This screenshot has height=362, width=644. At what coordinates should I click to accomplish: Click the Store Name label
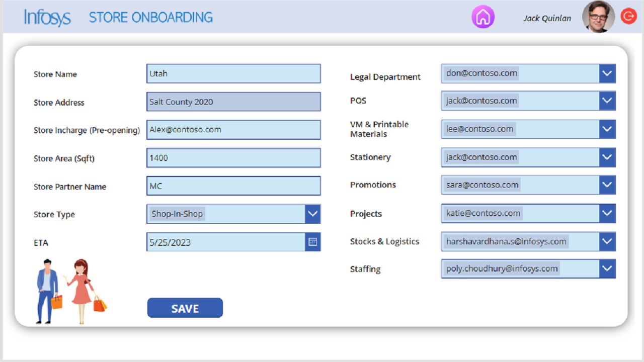[x=55, y=74]
